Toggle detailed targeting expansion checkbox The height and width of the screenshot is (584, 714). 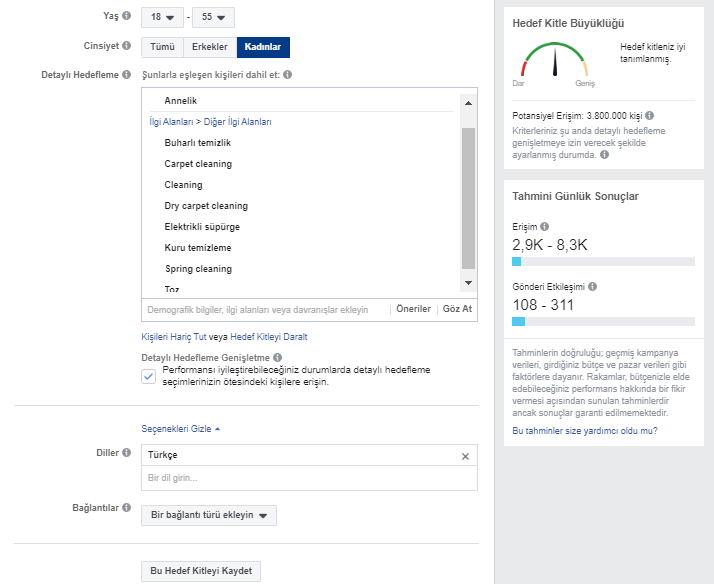click(148, 376)
